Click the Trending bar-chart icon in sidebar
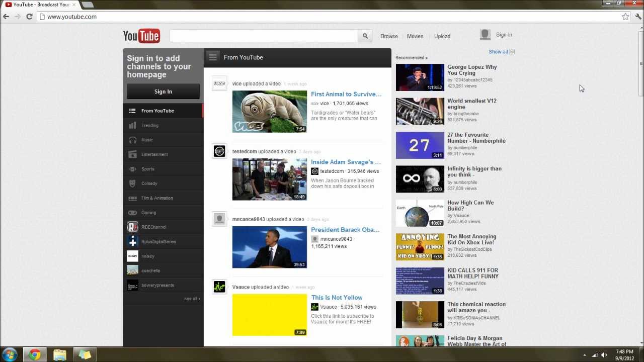The height and width of the screenshot is (362, 644). click(132, 125)
